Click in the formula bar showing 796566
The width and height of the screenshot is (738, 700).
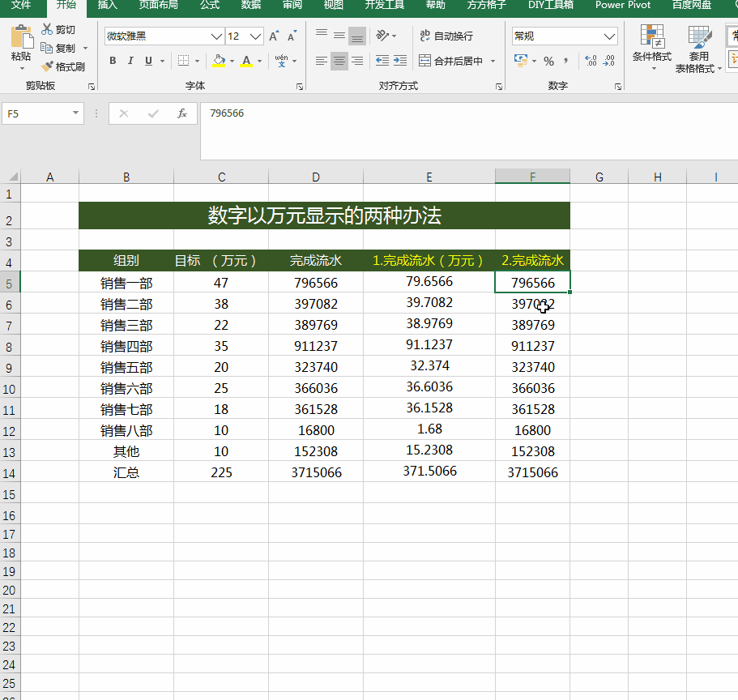469,131
